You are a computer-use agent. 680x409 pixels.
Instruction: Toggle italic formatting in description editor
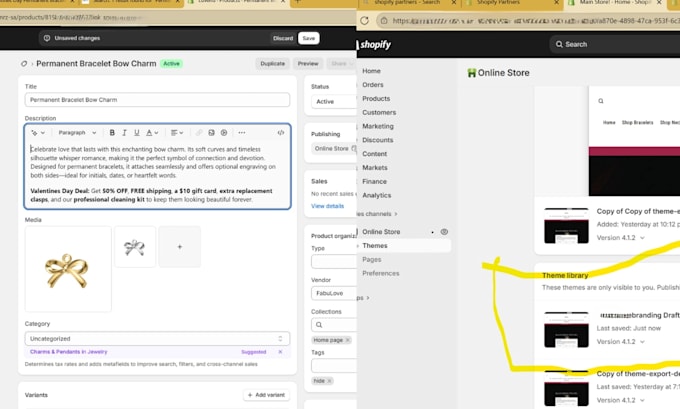pos(124,133)
